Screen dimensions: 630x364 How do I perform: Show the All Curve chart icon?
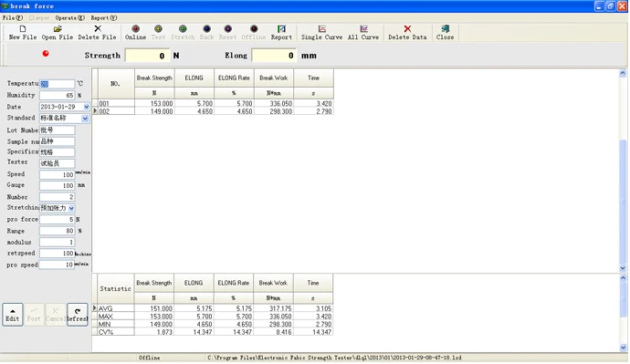[x=363, y=28]
